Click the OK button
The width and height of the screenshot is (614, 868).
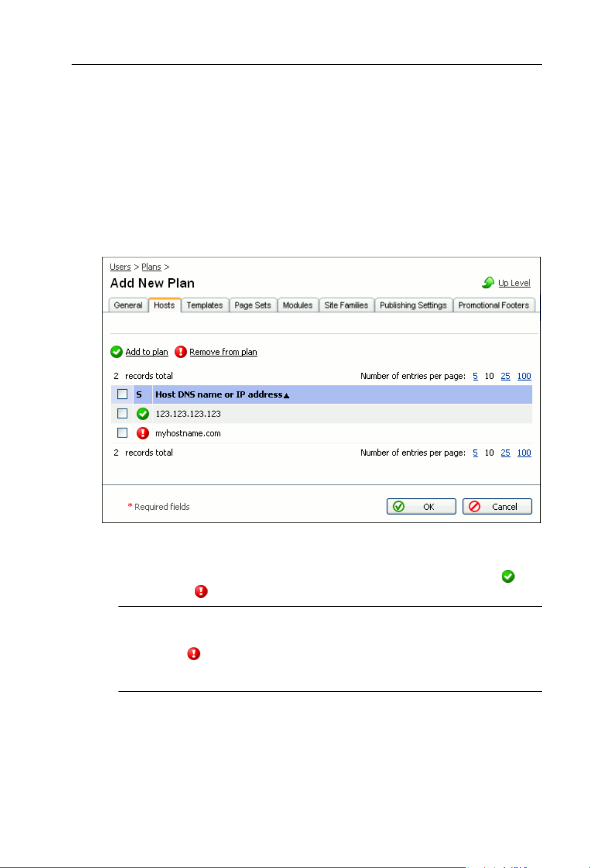(x=421, y=507)
